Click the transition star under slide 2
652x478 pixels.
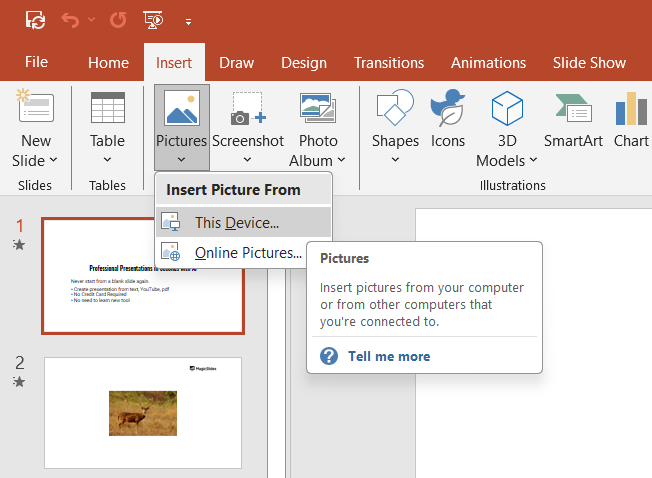pos(19,381)
